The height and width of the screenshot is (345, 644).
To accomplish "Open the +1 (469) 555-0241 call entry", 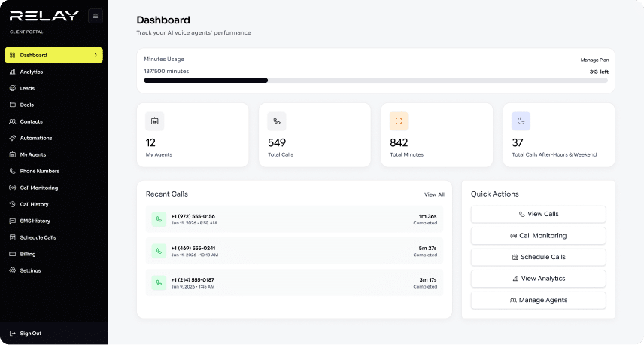I will coord(294,251).
